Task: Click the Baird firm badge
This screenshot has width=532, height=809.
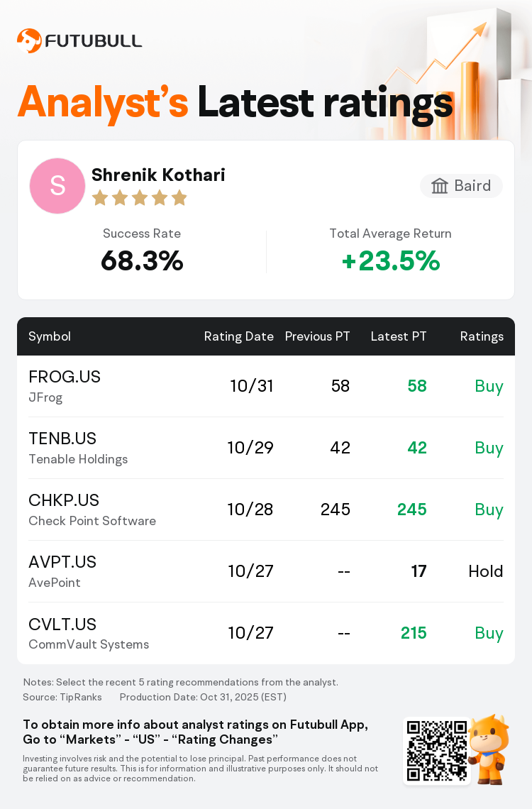Action: coord(461,186)
